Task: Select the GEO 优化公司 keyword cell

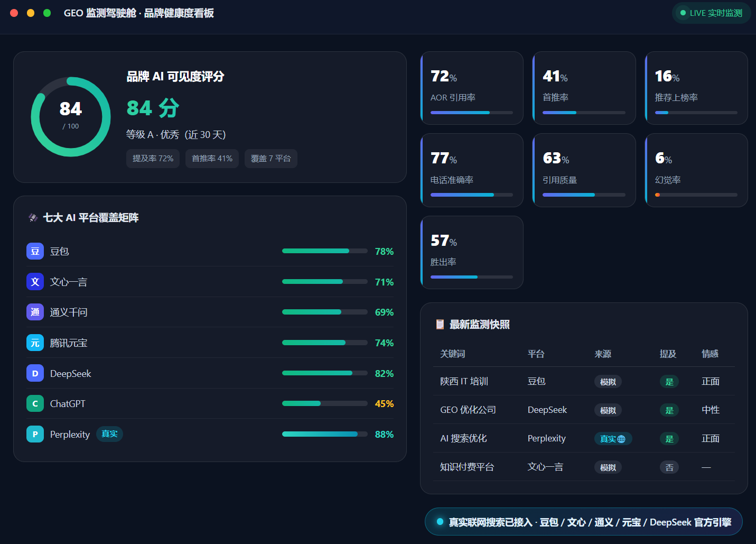Action: click(x=468, y=410)
